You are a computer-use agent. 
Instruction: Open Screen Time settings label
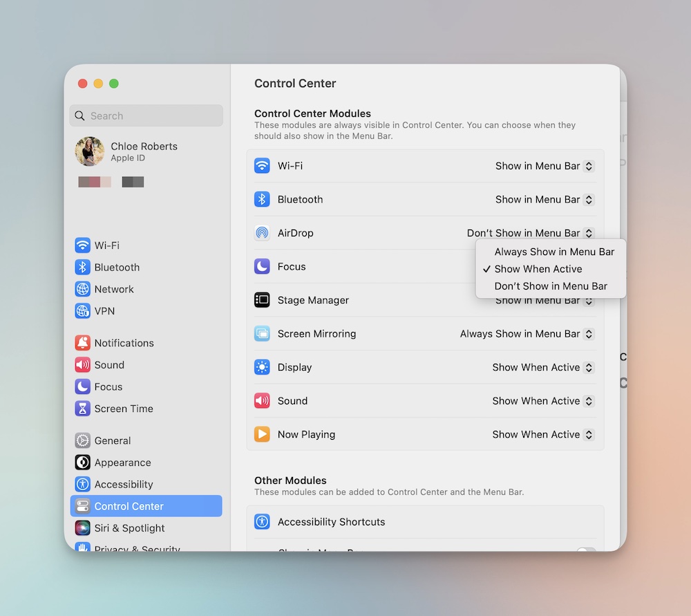(x=124, y=409)
